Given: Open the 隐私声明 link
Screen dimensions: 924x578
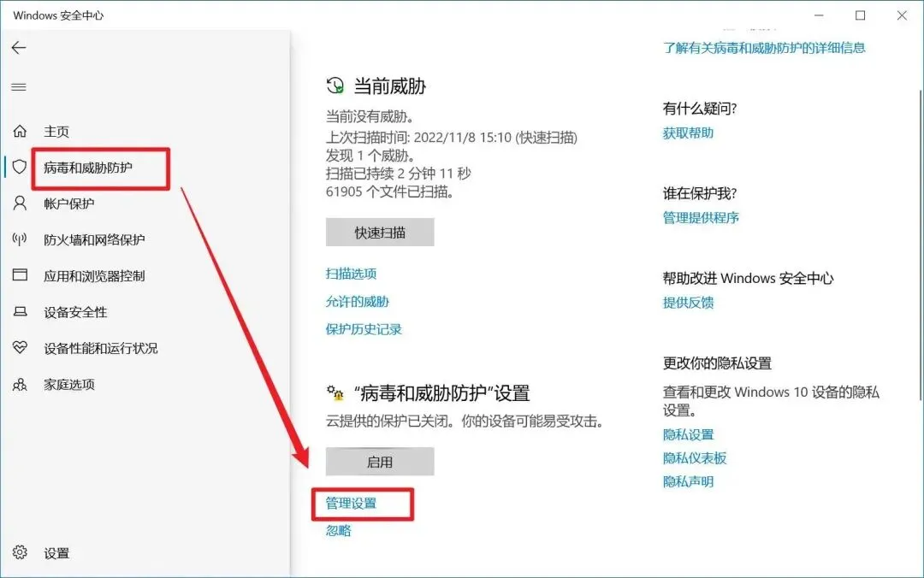Looking at the screenshot, I should pos(688,481).
